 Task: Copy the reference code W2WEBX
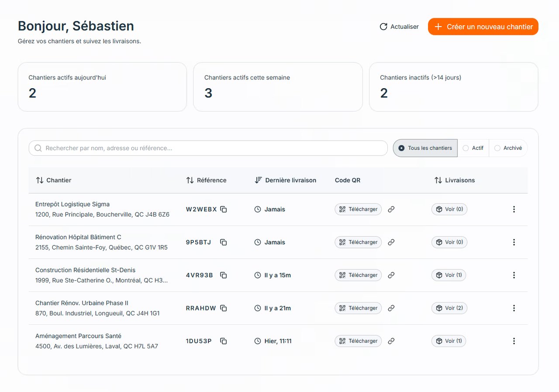pos(223,209)
